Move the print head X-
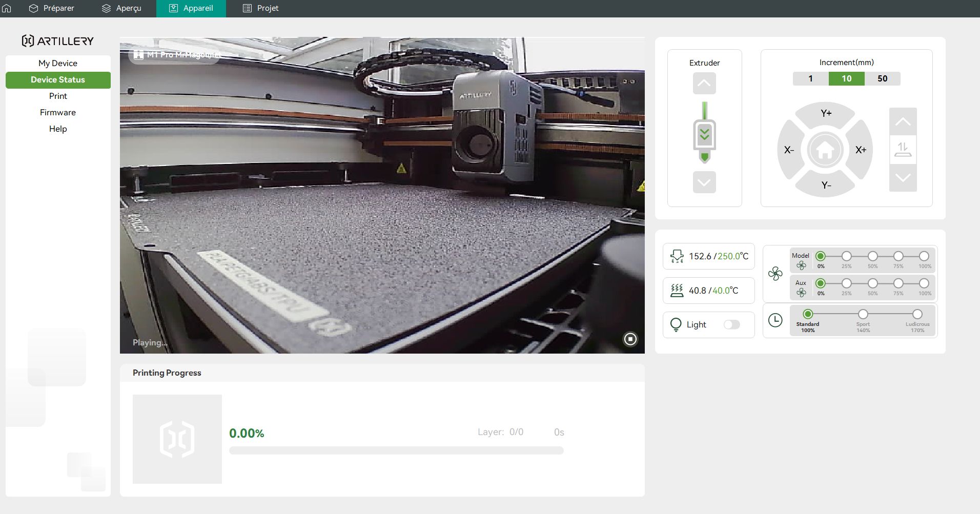The width and height of the screenshot is (980, 514). (x=789, y=150)
